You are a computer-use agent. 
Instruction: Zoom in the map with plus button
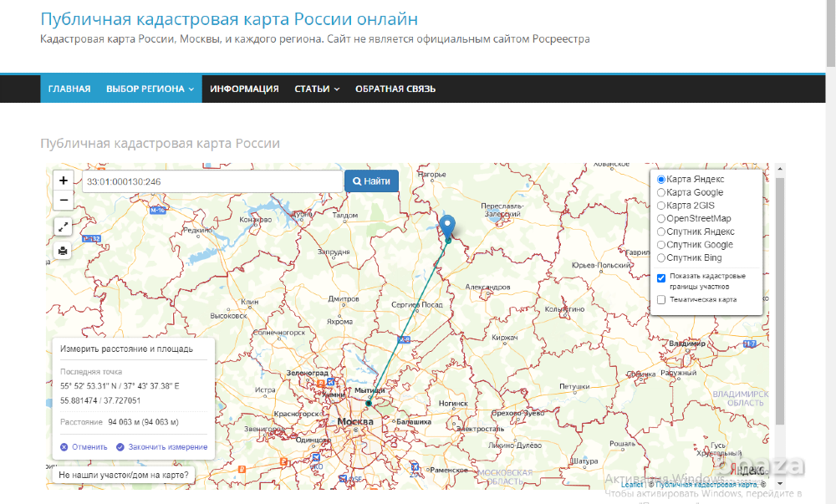point(64,181)
